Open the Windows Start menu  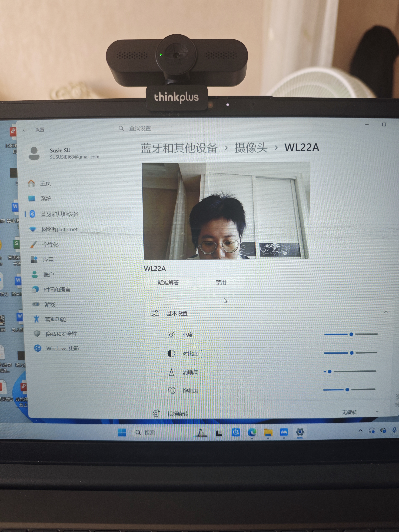tap(122, 432)
